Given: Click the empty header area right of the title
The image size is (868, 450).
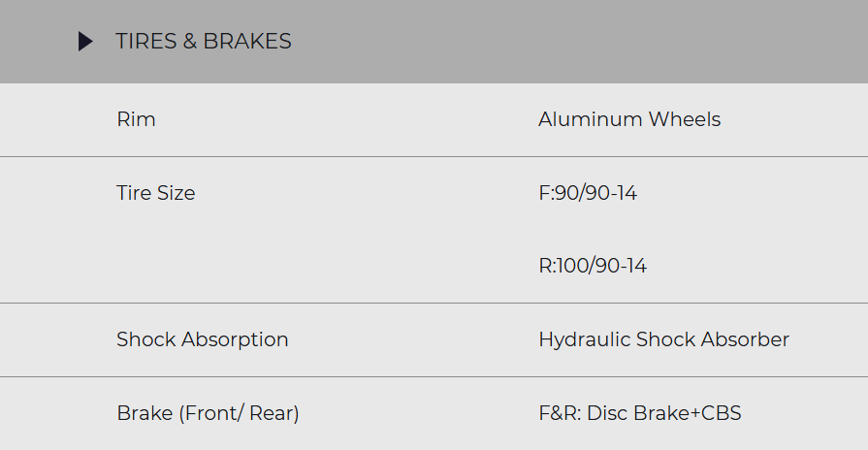Looking at the screenshot, I should pos(582,42).
